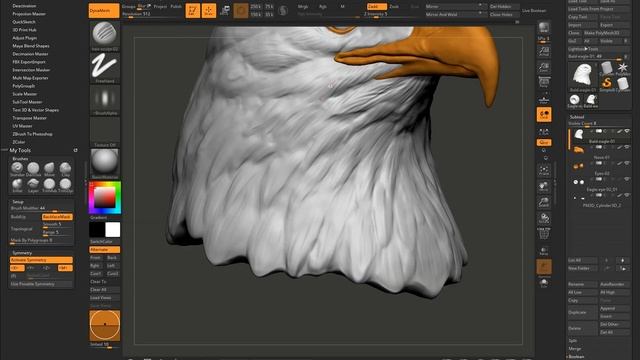Select the Standard brush in My Tools
Image resolution: width=640 pixels, height=360 pixels.
(17, 168)
